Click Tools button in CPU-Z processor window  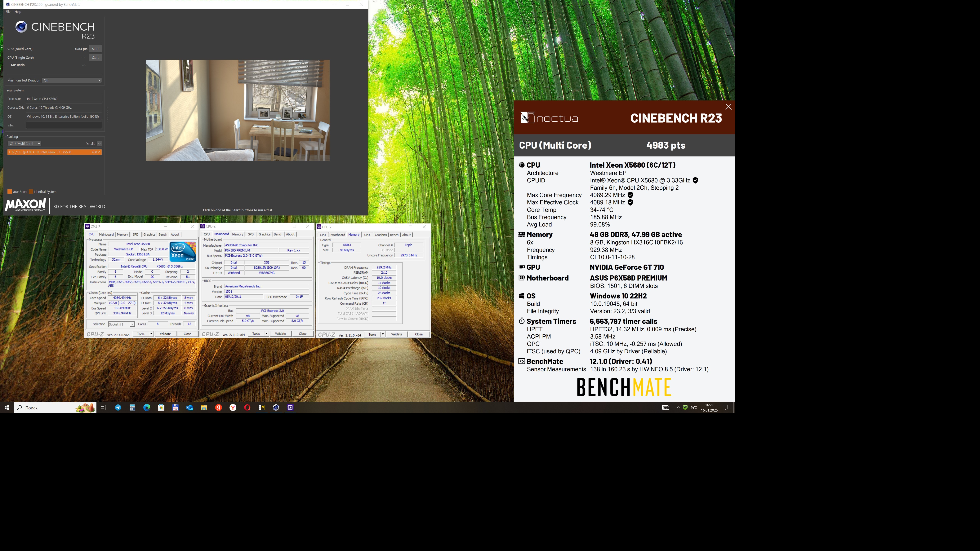pyautogui.click(x=141, y=334)
